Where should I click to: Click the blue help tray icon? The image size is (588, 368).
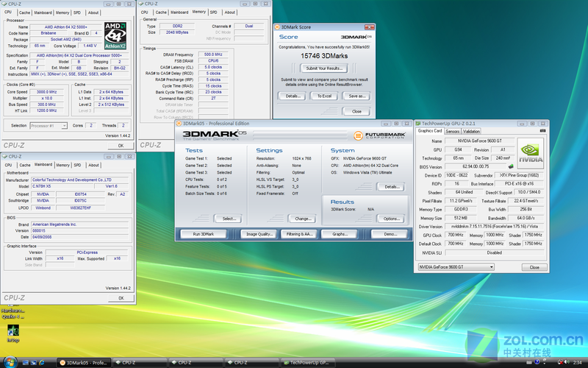pyautogui.click(x=537, y=362)
